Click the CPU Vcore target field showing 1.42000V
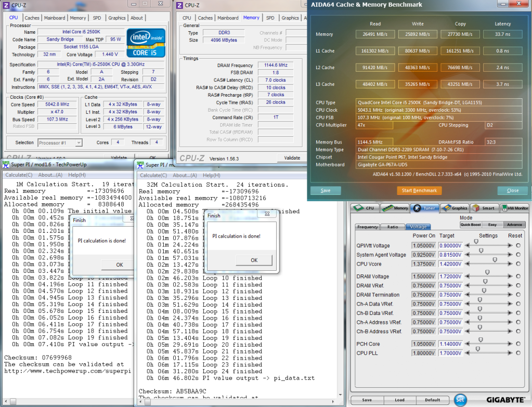The image size is (532, 407). pos(450,264)
